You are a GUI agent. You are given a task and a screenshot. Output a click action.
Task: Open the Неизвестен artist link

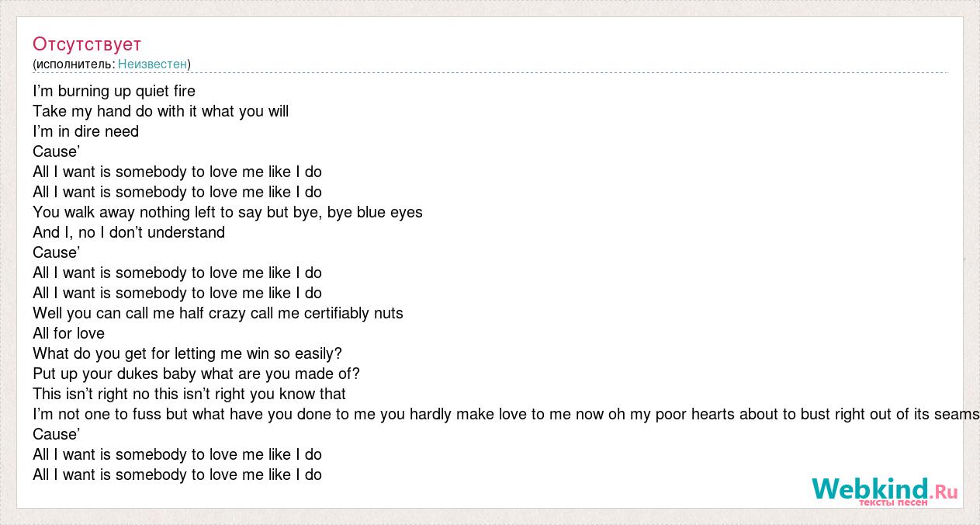(152, 64)
